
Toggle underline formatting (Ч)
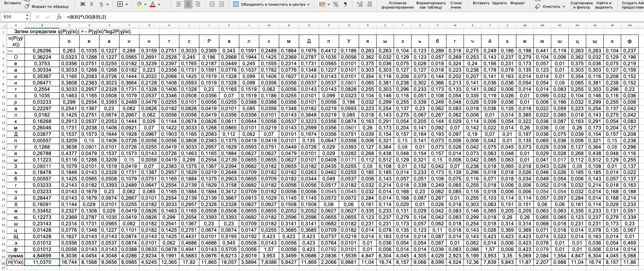tap(101, 4)
